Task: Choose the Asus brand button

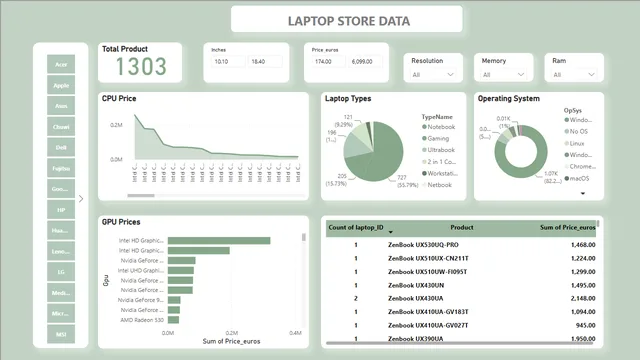Action: (x=61, y=106)
